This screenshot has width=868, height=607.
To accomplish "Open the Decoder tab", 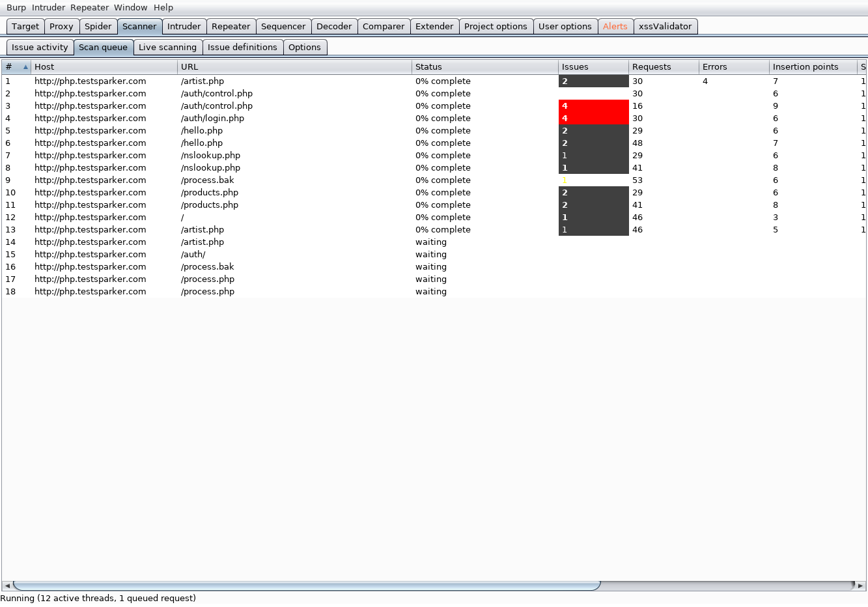I will 334,27.
